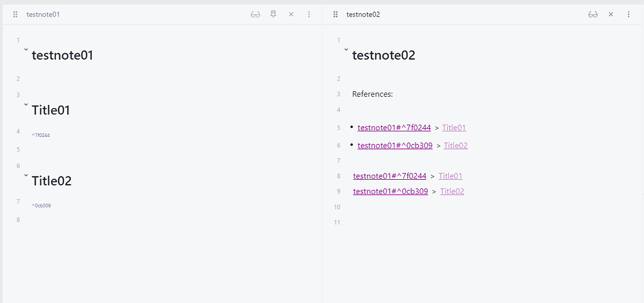Toggle reading view in testnote02 pane

coord(592,14)
